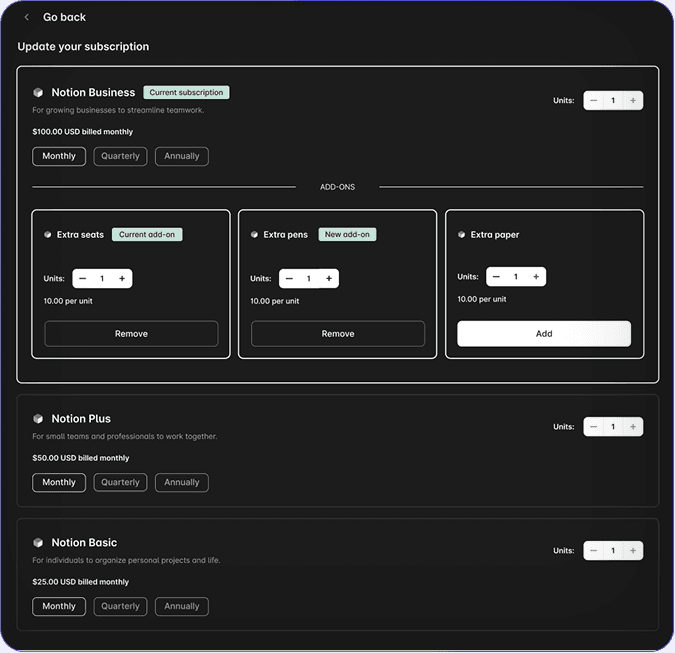Click Extra paper 10.00 per unit text
Image resolution: width=675 pixels, height=653 pixels.
point(482,299)
